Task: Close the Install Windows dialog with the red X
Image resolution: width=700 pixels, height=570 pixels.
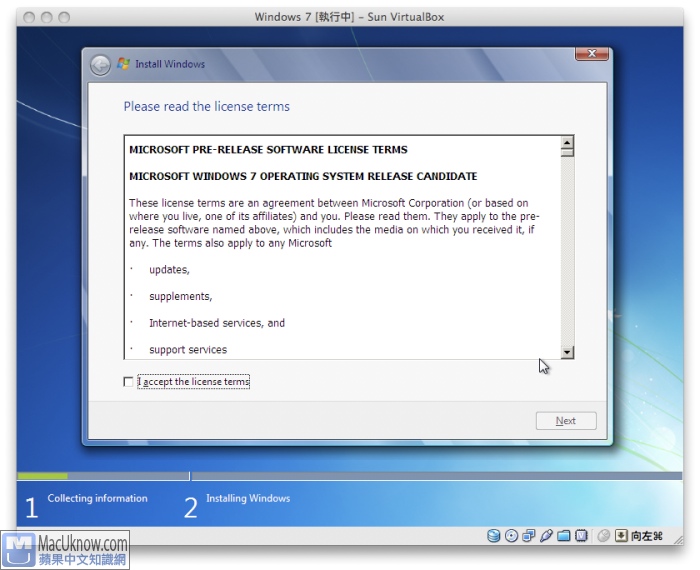Action: click(592, 54)
